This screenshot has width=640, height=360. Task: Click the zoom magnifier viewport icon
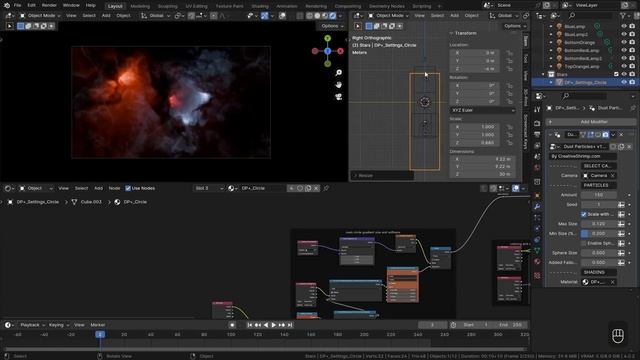[338, 73]
